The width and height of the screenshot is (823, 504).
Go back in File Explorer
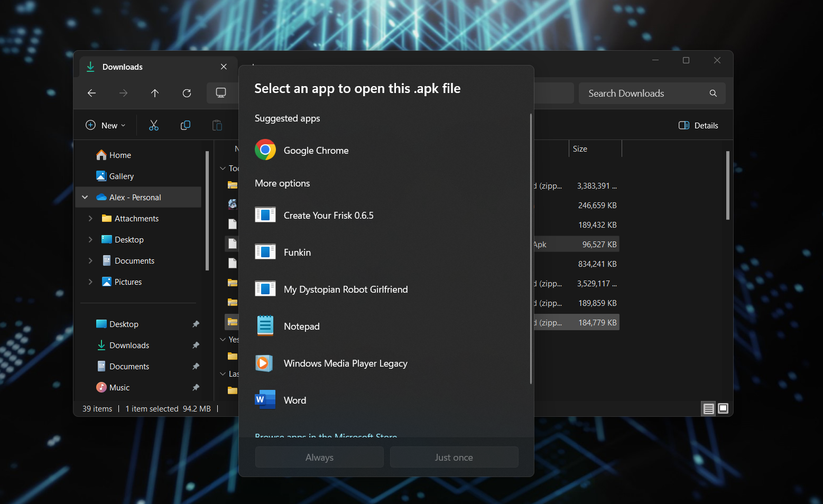coord(91,93)
